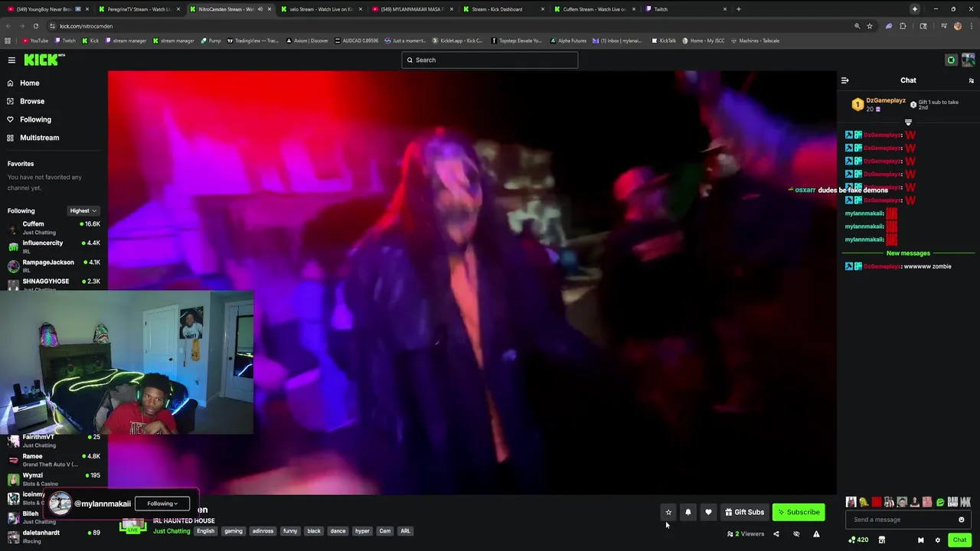
Task: Open chat user list icon at top right
Action: 972,80
